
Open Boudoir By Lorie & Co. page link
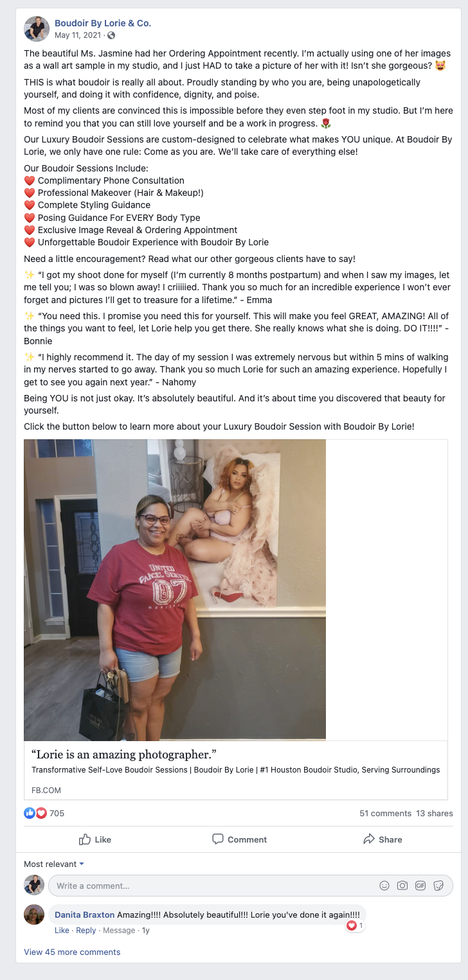tap(103, 23)
